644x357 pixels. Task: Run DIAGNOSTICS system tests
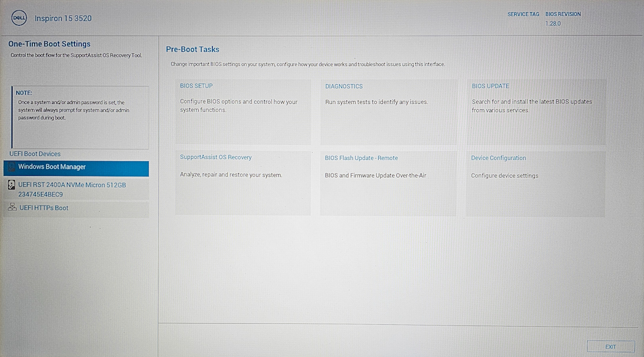click(389, 111)
